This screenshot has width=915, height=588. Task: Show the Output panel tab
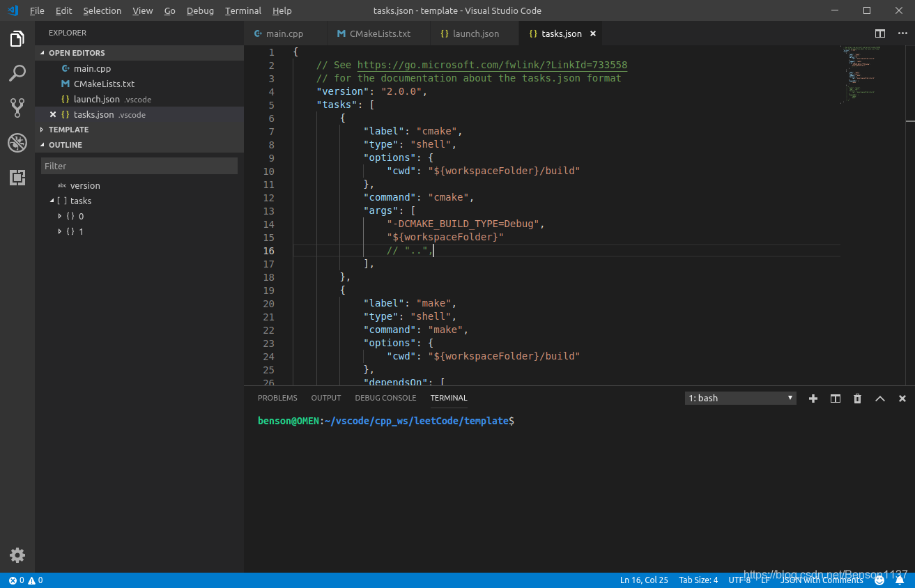click(326, 398)
